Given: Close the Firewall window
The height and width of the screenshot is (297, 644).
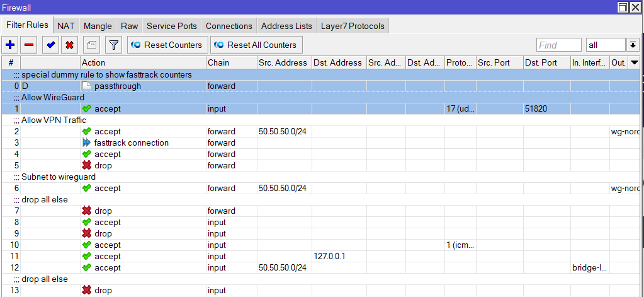Looking at the screenshot, I should [x=635, y=7].
